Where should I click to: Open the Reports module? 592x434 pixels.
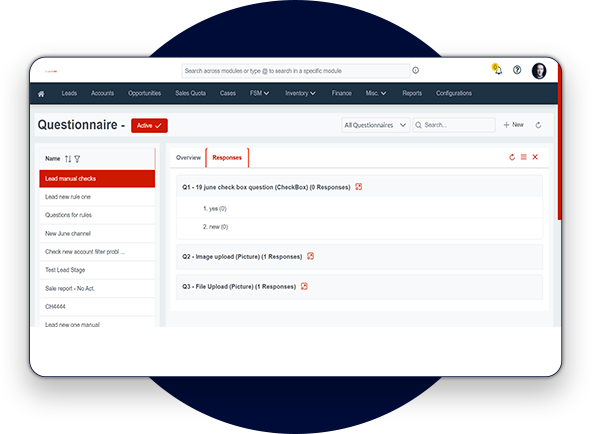[412, 93]
